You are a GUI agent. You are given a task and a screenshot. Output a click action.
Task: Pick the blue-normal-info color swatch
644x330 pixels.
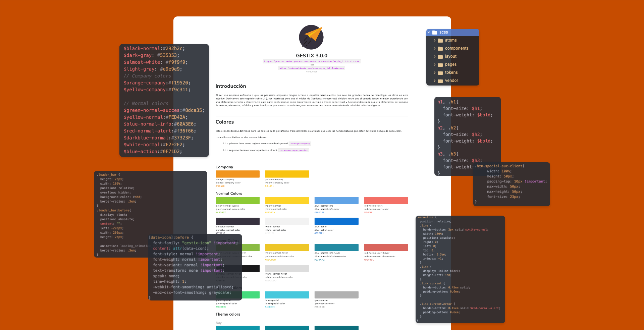(x=336, y=201)
